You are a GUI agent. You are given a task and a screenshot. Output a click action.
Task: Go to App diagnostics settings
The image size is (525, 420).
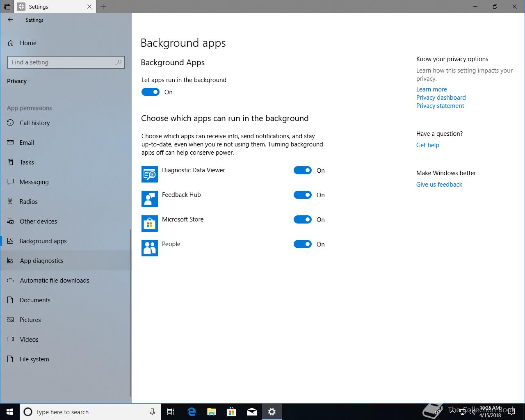pos(66,260)
